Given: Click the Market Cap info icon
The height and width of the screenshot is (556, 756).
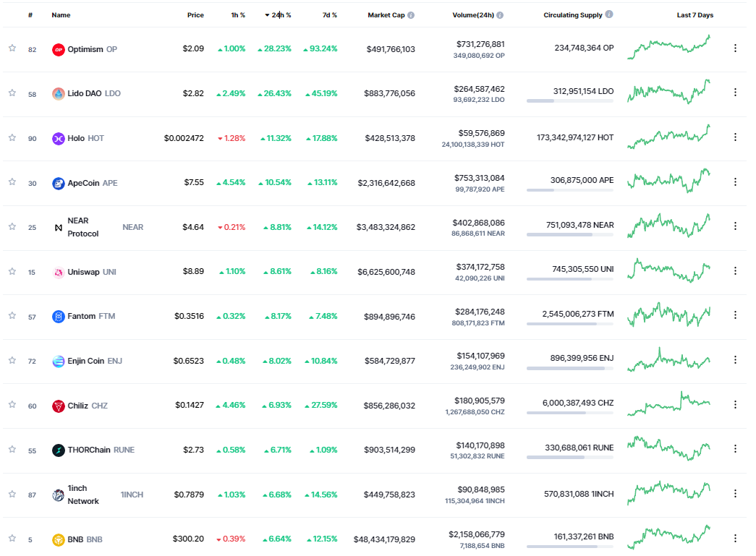Looking at the screenshot, I should (x=411, y=15).
